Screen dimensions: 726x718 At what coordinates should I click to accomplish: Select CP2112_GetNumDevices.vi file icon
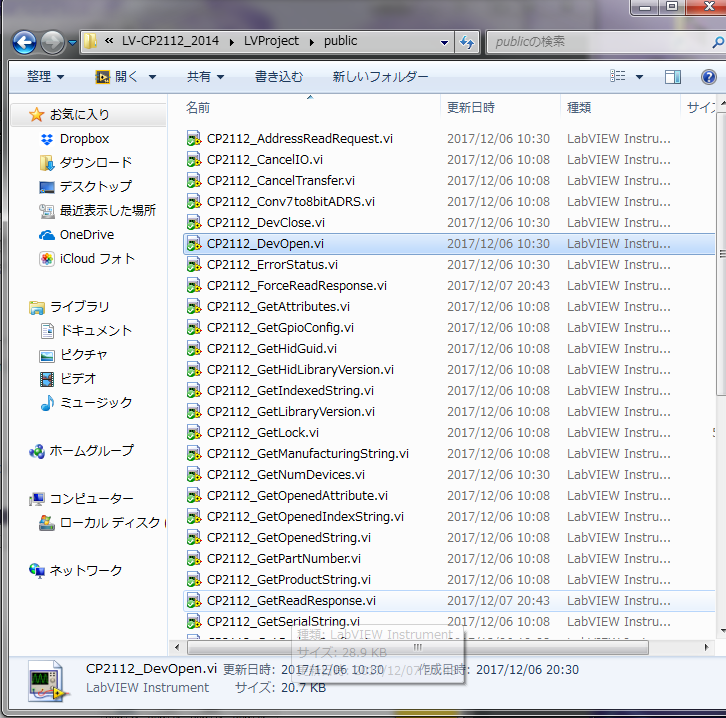click(194, 475)
